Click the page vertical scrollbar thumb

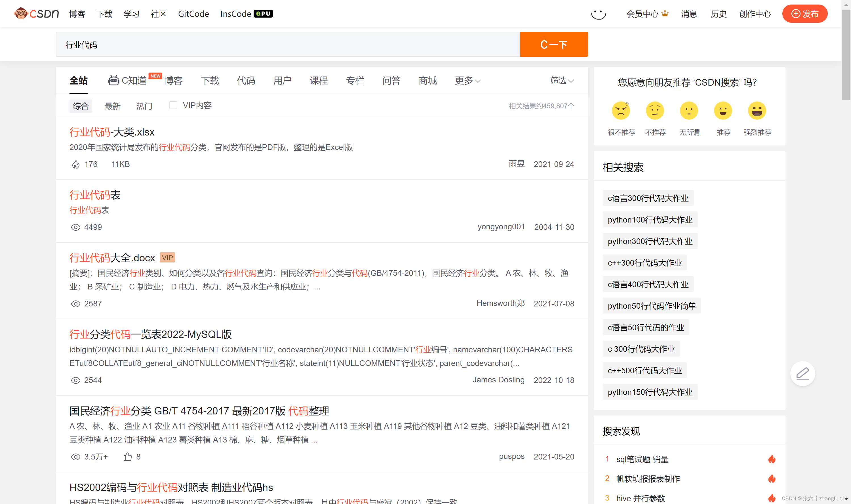(x=846, y=54)
